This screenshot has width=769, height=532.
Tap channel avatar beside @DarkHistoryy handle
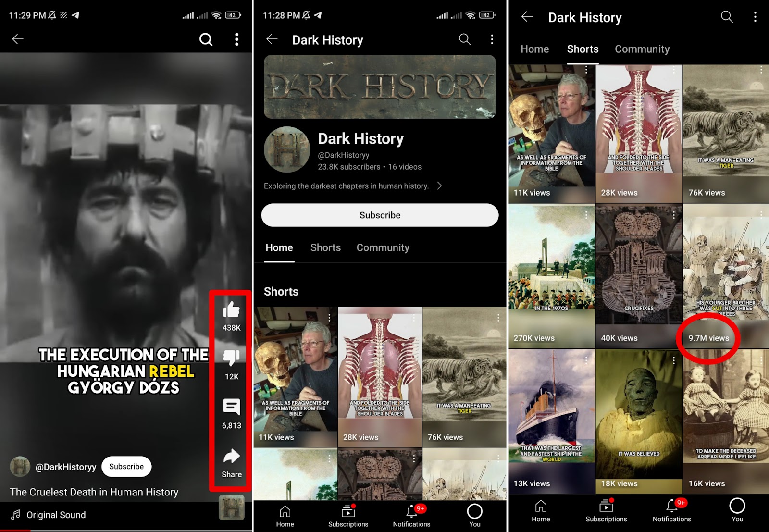point(20,467)
